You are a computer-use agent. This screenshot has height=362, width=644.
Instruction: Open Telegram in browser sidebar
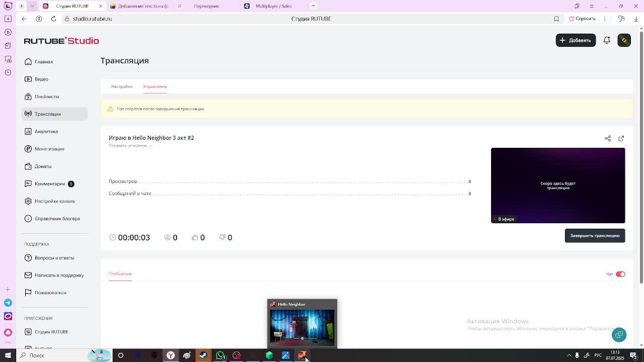point(8,303)
